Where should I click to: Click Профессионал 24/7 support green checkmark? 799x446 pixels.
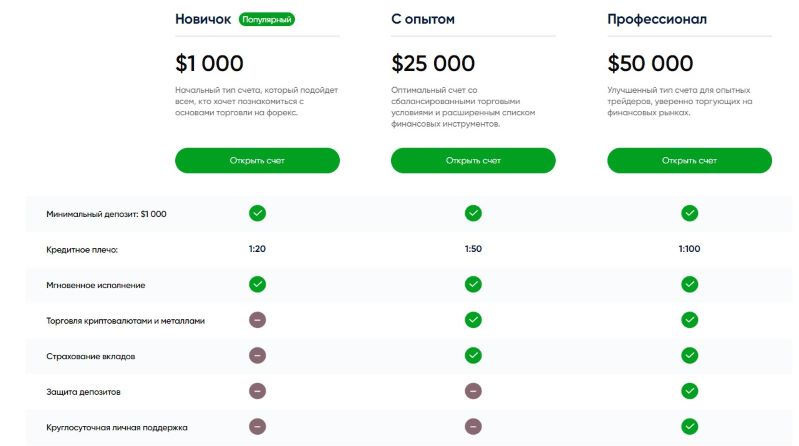(x=689, y=426)
